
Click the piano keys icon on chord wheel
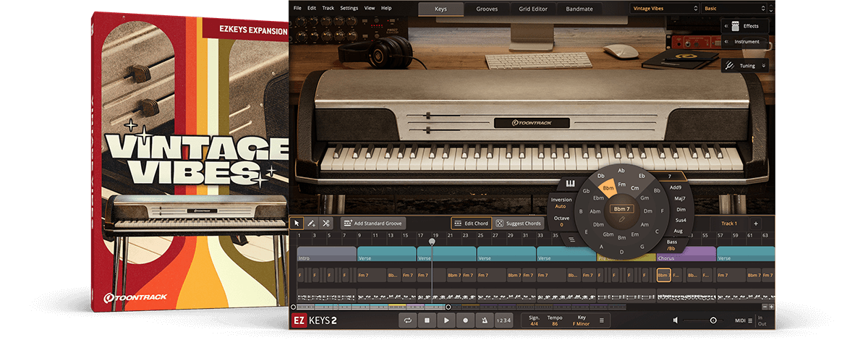coord(570,184)
